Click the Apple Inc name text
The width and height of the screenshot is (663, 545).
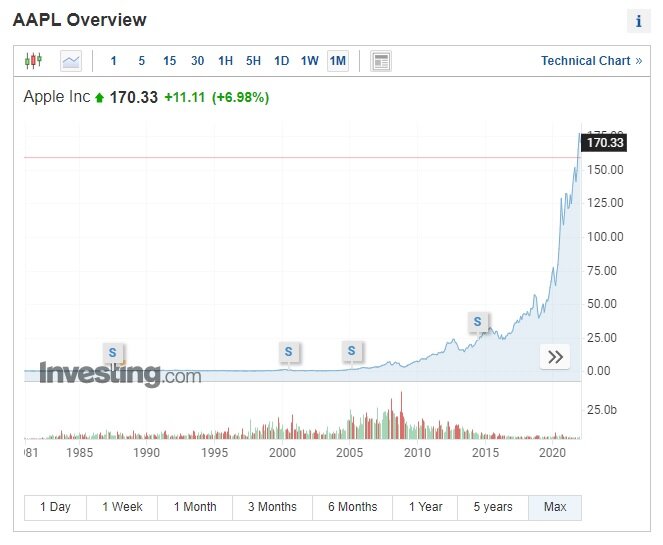57,97
